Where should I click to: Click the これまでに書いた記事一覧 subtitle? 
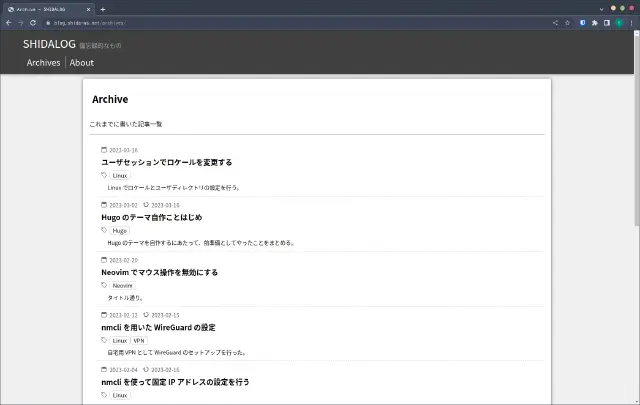click(x=126, y=124)
